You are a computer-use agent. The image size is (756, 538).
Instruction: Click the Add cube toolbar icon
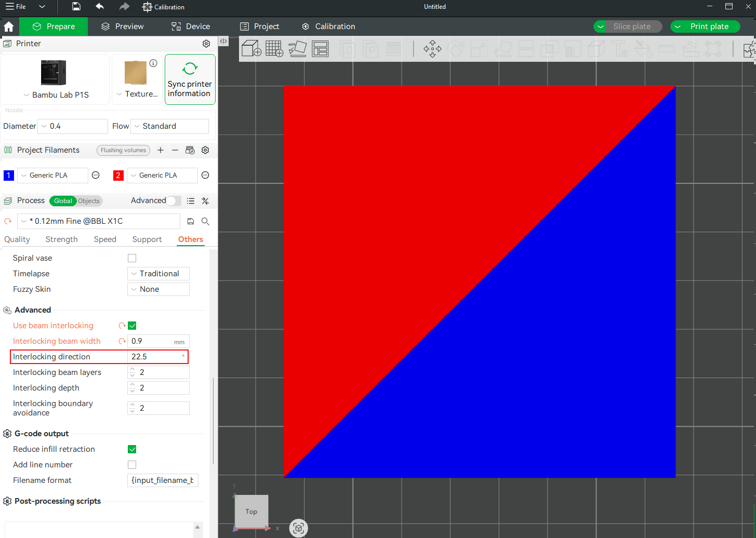point(251,49)
